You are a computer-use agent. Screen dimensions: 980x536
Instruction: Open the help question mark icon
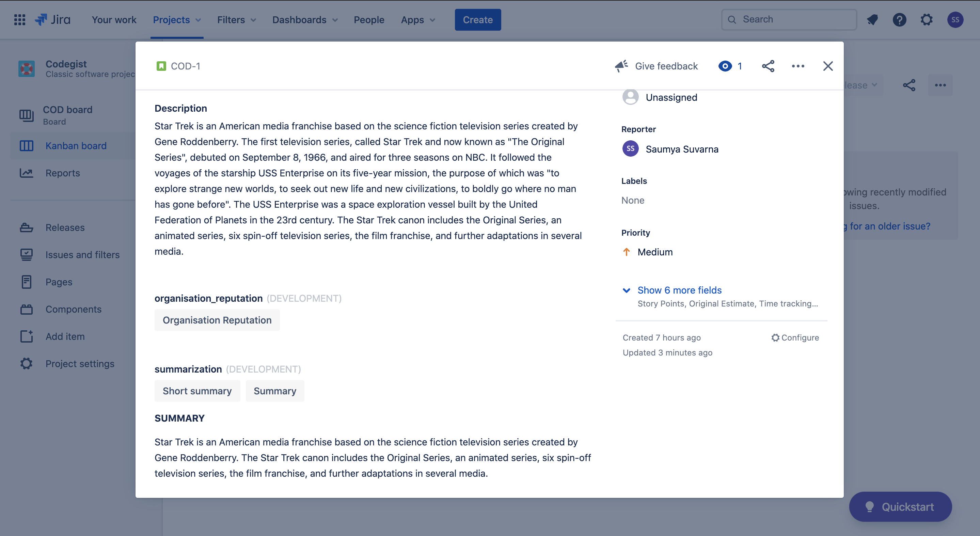899,19
